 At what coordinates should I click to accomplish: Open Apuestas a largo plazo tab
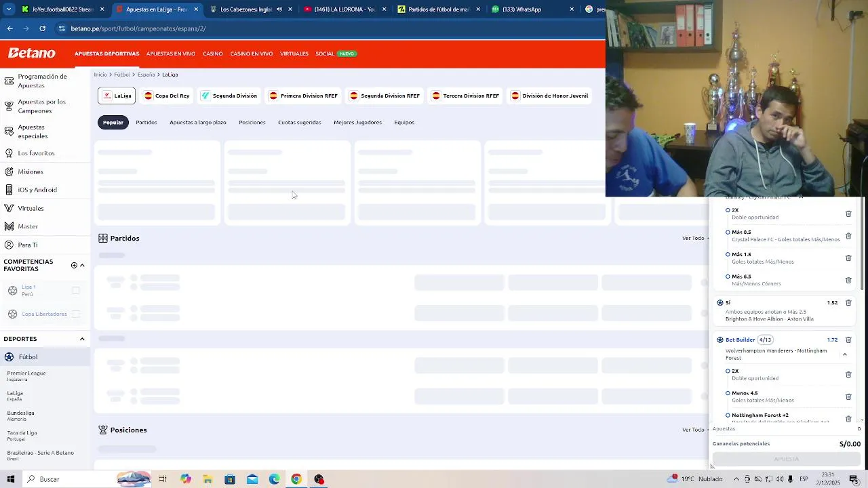pyautogui.click(x=198, y=123)
